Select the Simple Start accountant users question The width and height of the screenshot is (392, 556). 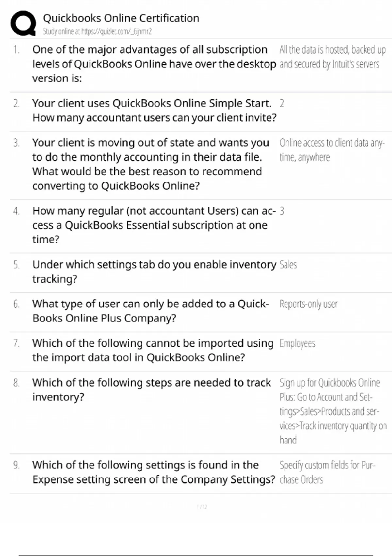154,110
